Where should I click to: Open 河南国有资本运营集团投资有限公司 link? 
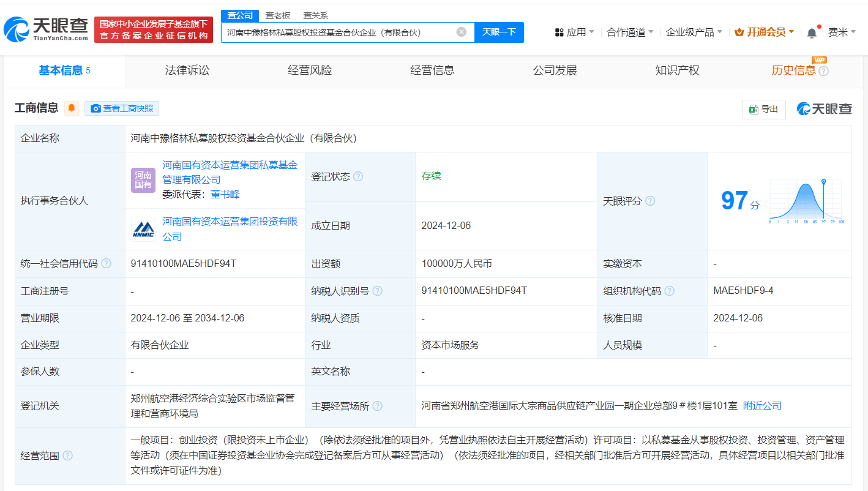pyautogui.click(x=230, y=229)
